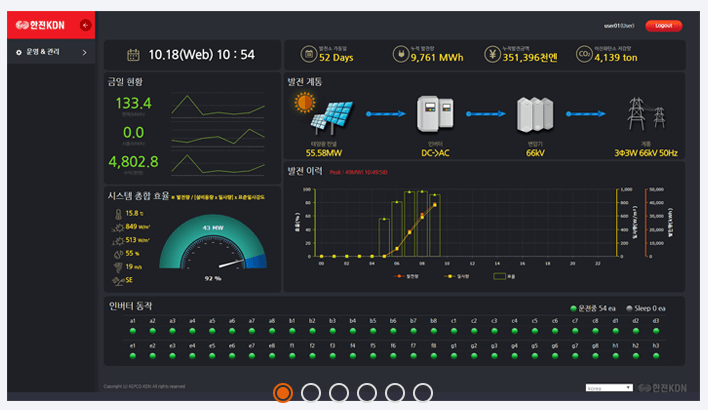Click the red Peak value label
This screenshot has height=410, width=708.
pyautogui.click(x=358, y=172)
